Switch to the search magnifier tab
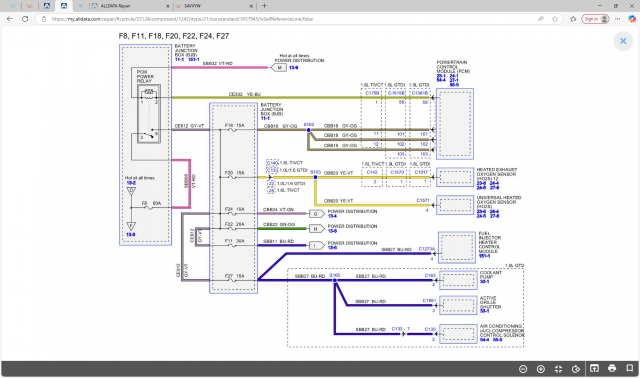Screen dimensions: 640x378 pos(81,6)
